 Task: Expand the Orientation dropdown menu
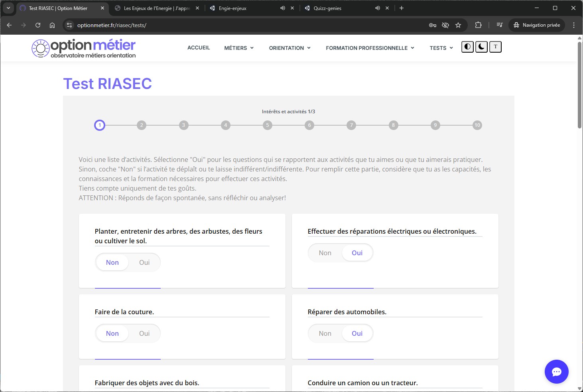point(290,48)
